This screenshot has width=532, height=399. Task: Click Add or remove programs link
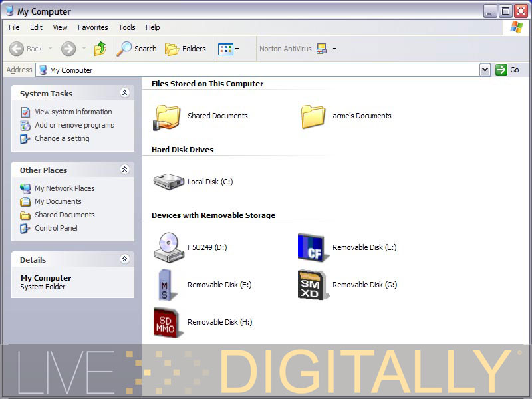click(x=74, y=125)
